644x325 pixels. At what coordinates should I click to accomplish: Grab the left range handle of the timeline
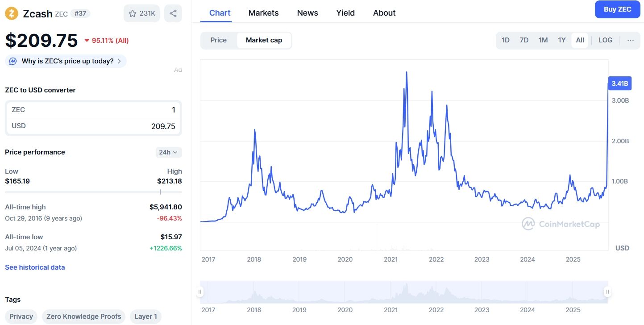coord(200,292)
